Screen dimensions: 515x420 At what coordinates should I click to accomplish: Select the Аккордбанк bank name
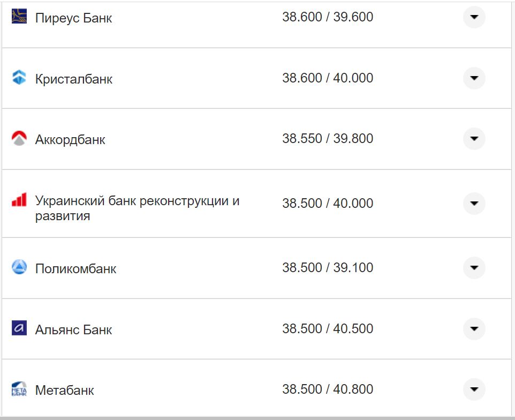tap(70, 139)
